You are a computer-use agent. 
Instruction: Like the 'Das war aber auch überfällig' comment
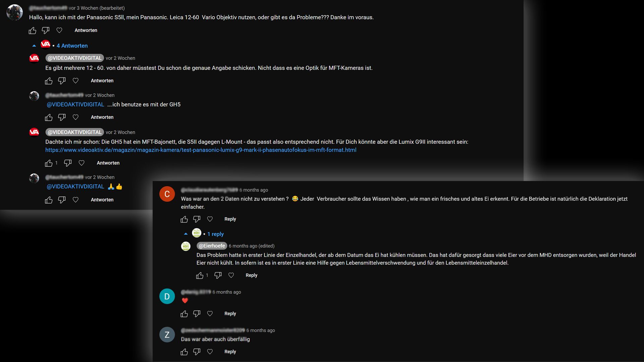[x=184, y=352]
